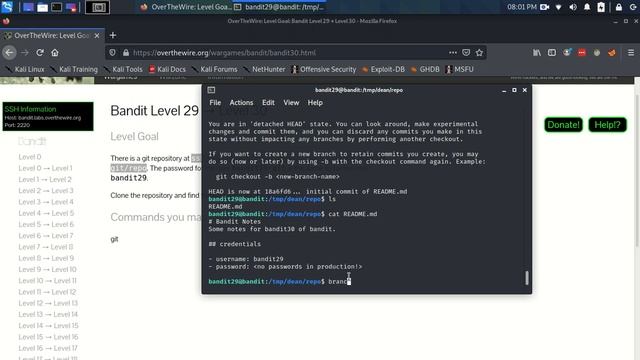
Task: Open the MSFU bookmark
Action: coord(459,69)
